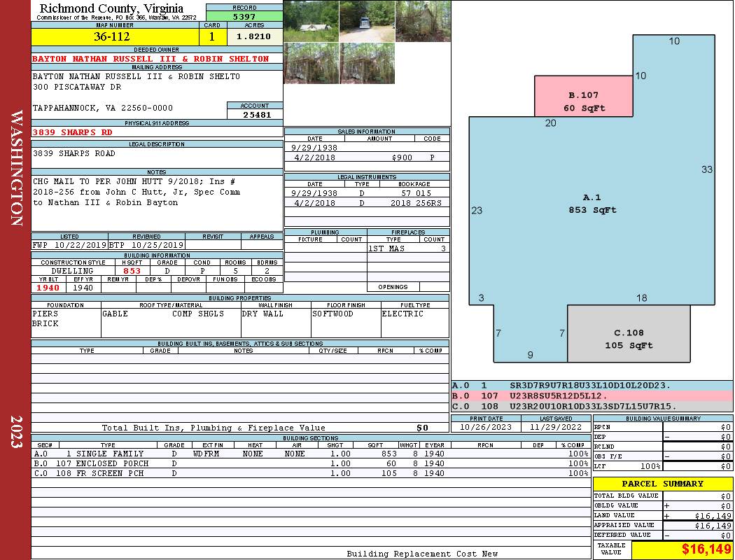The width and height of the screenshot is (735, 560).
Task: Click roof type GABLE
Action: point(115,314)
